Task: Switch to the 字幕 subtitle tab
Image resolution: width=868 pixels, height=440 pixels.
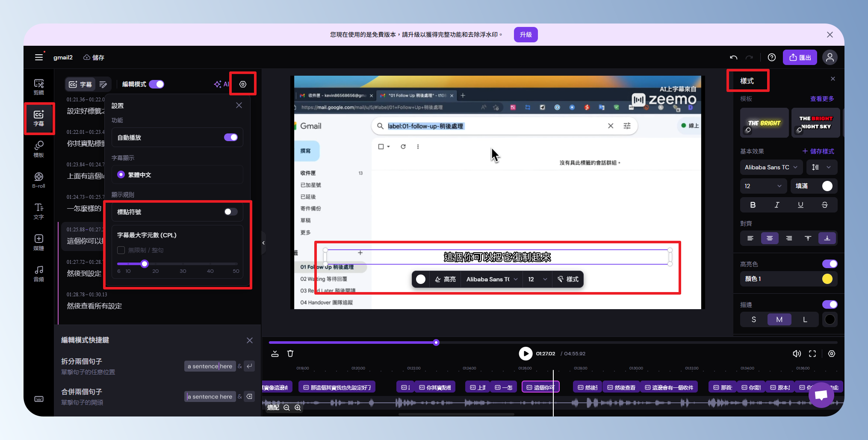Action: [80, 84]
